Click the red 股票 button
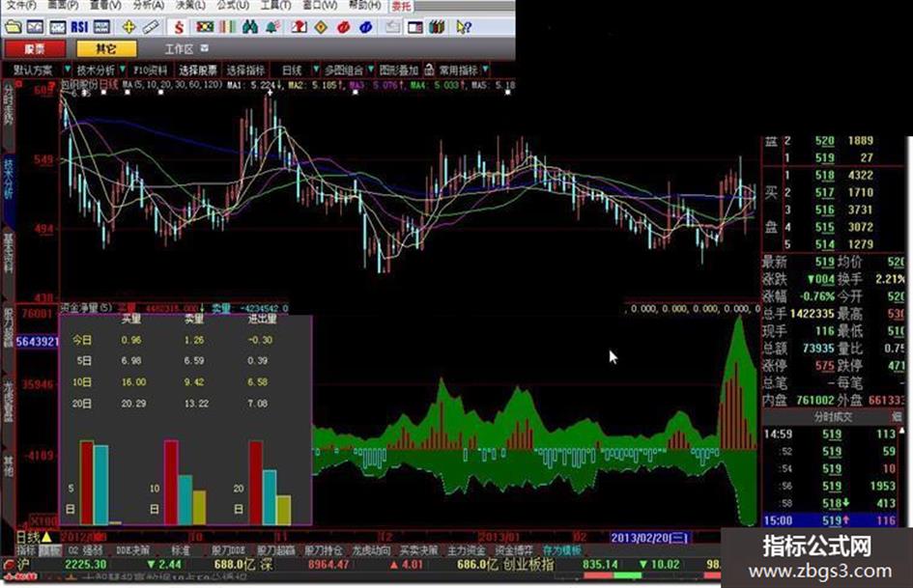913x588 pixels. pyautogui.click(x=35, y=49)
